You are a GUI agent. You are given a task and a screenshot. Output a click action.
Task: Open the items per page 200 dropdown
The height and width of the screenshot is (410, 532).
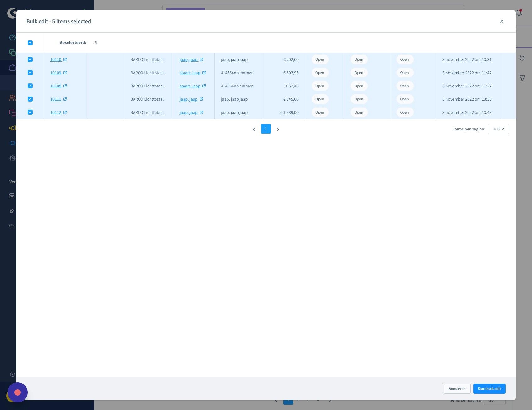tap(498, 129)
